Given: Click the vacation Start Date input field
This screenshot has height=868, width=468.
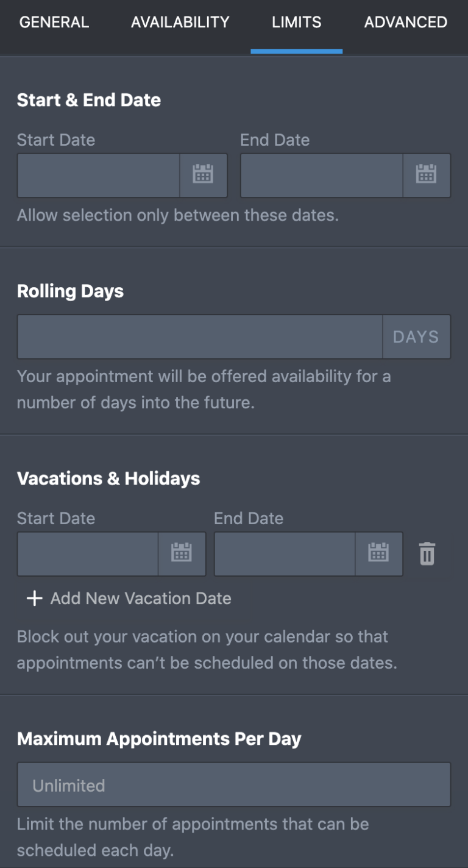Looking at the screenshot, I should 88,553.
